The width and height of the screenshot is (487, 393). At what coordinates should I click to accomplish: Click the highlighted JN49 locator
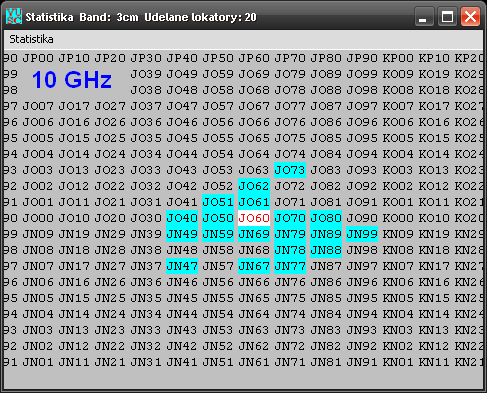tap(182, 234)
